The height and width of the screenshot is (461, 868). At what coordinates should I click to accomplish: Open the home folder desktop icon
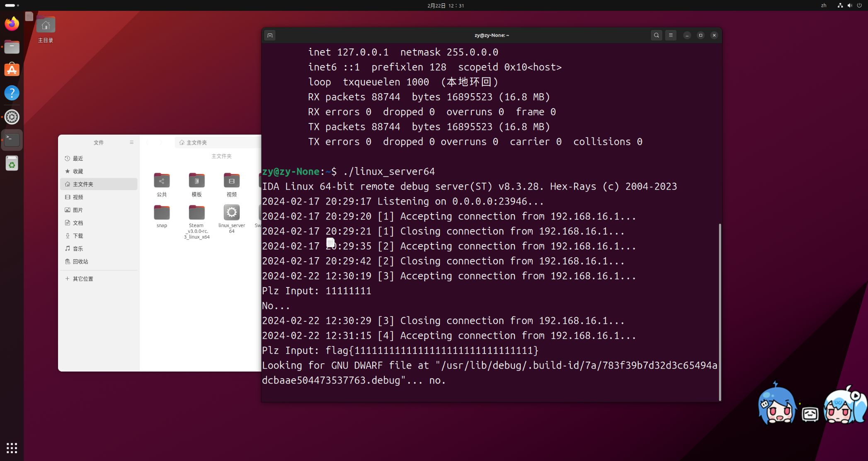(46, 30)
